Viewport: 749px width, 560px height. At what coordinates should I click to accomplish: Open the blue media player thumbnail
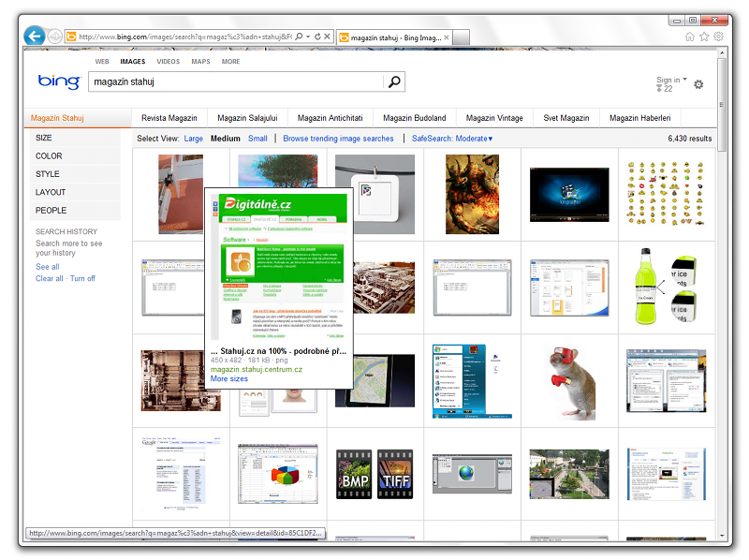(x=569, y=194)
